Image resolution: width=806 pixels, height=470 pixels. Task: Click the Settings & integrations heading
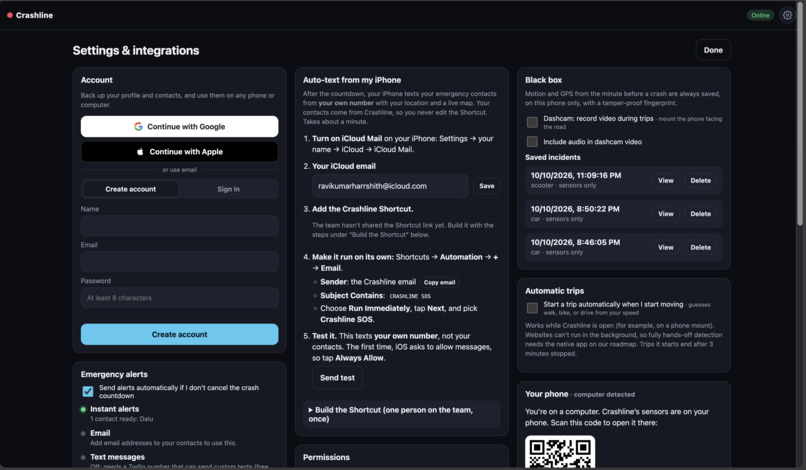coord(136,50)
